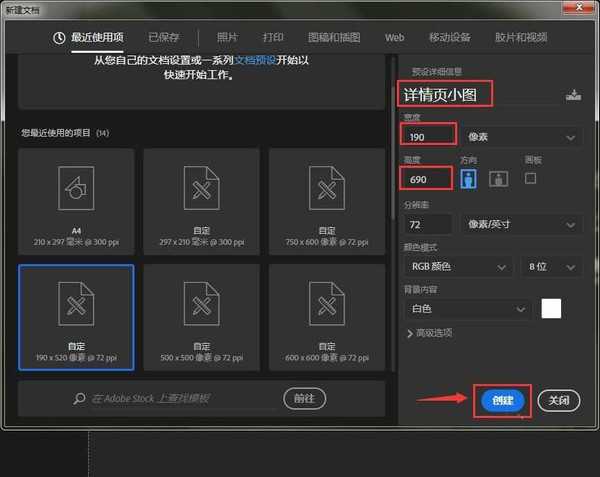
Task: Select the A4 210 x 297 preset icon
Action: [x=75, y=187]
